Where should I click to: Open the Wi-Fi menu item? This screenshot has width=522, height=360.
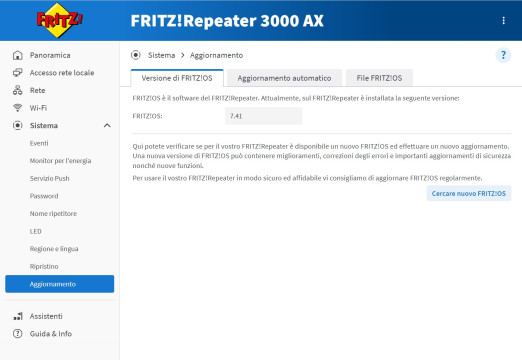point(38,108)
